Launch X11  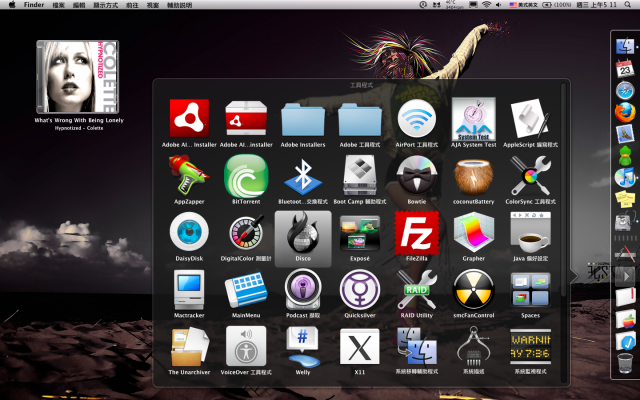point(360,347)
